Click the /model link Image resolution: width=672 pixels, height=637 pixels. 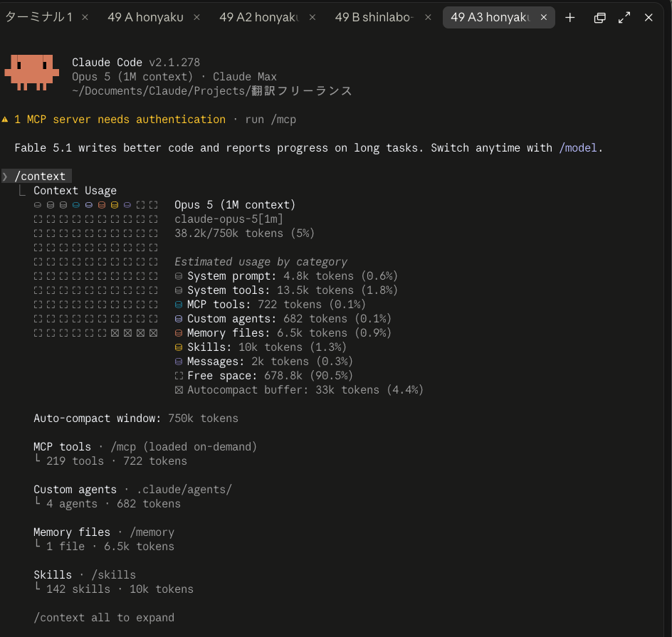(x=578, y=148)
